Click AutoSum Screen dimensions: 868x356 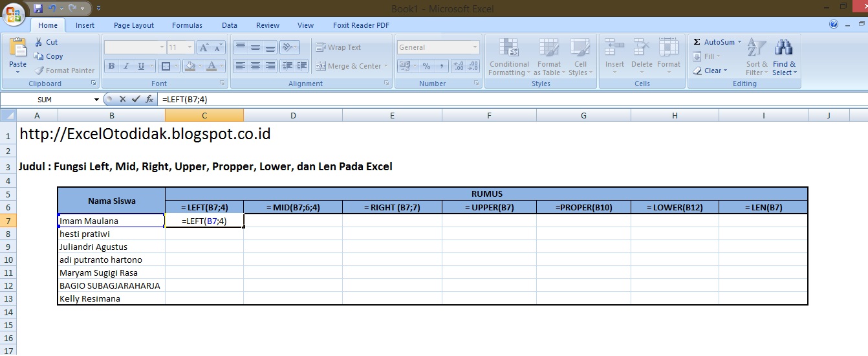point(714,42)
